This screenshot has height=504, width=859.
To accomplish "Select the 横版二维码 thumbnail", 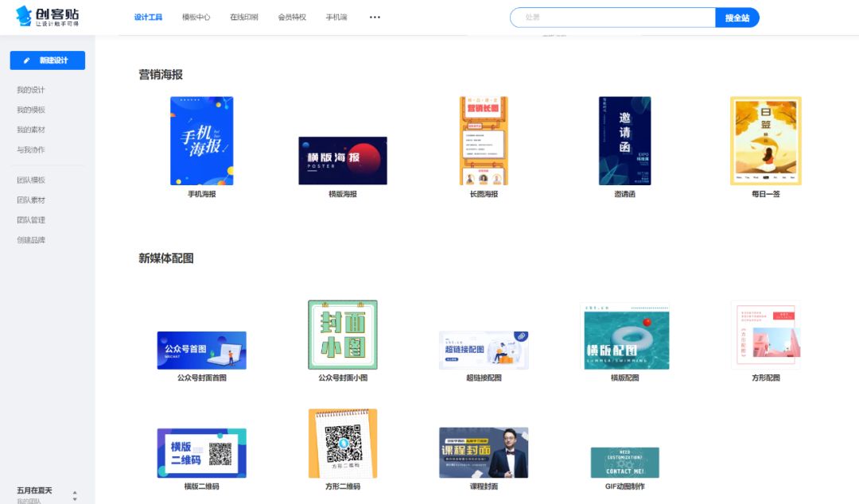I will coord(201,453).
